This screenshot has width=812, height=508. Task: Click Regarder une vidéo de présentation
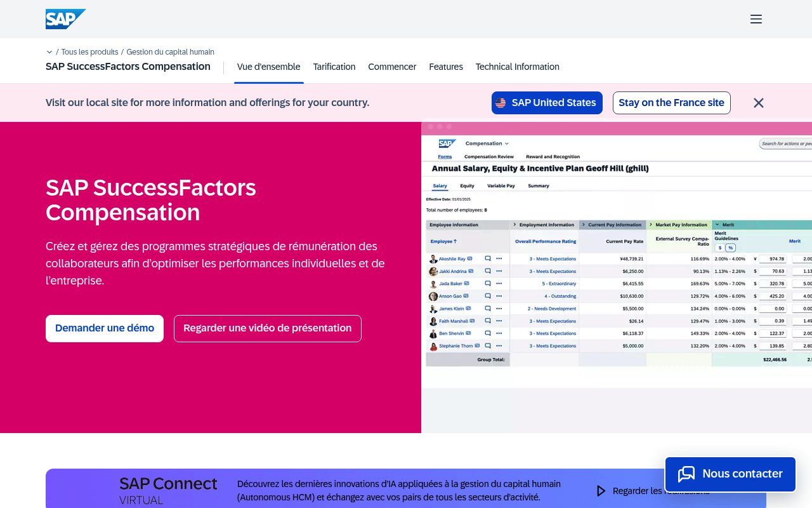pos(268,328)
